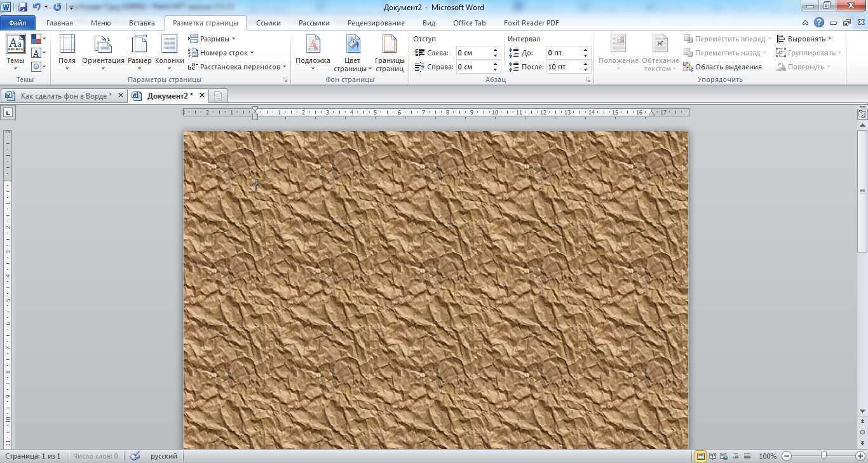Open the Разрывы breaks dropdown
Image resolution: width=868 pixels, height=463 pixels.
[x=212, y=39]
